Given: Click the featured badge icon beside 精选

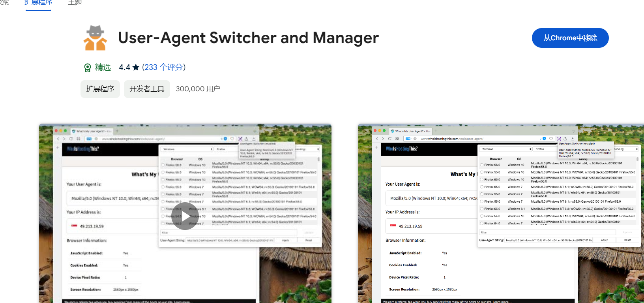Looking at the screenshot, I should coord(88,68).
